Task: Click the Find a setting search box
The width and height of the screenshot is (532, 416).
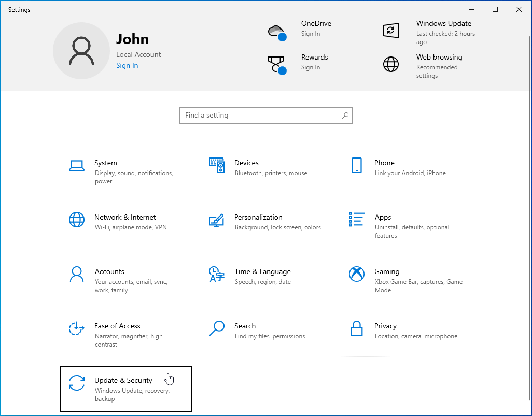Action: tap(266, 115)
